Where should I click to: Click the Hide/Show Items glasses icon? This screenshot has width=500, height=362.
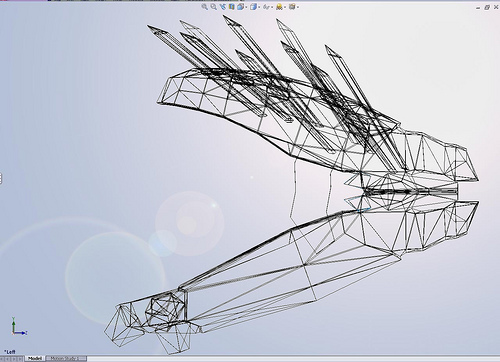coord(266,7)
